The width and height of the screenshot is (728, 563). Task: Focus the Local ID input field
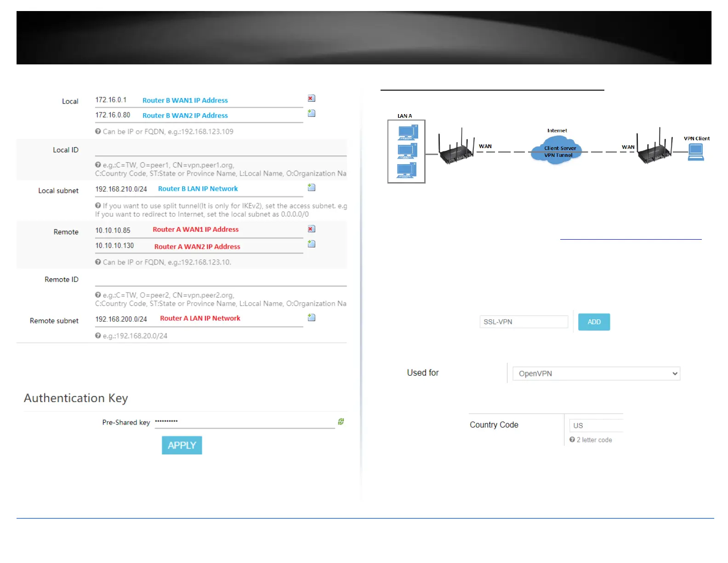[x=221, y=150]
